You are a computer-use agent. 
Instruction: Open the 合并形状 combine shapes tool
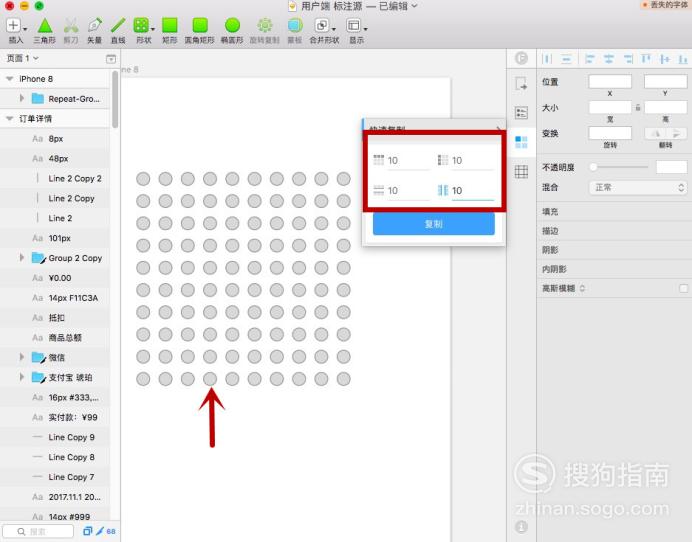324,30
